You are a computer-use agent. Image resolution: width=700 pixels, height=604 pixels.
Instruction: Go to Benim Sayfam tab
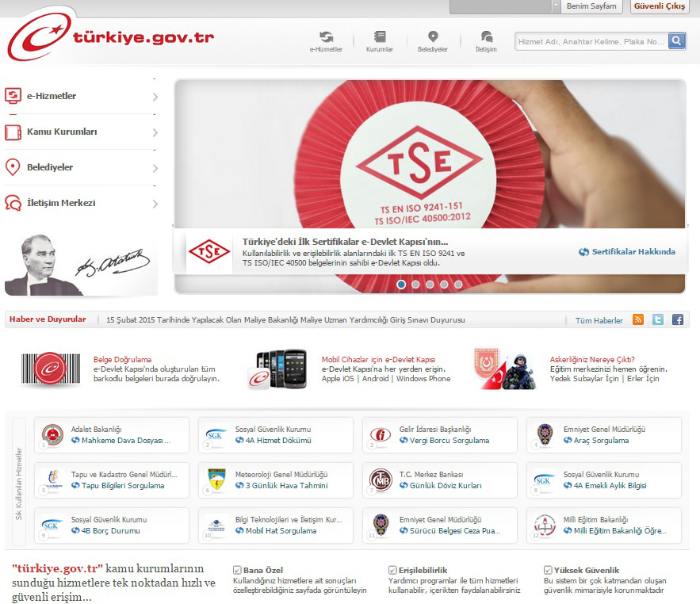(591, 6)
